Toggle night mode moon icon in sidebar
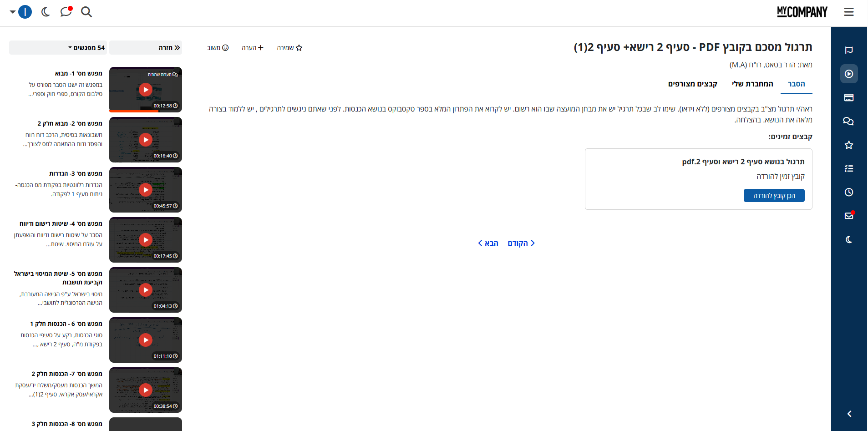Viewport: 868px width, 431px height. 848,239
